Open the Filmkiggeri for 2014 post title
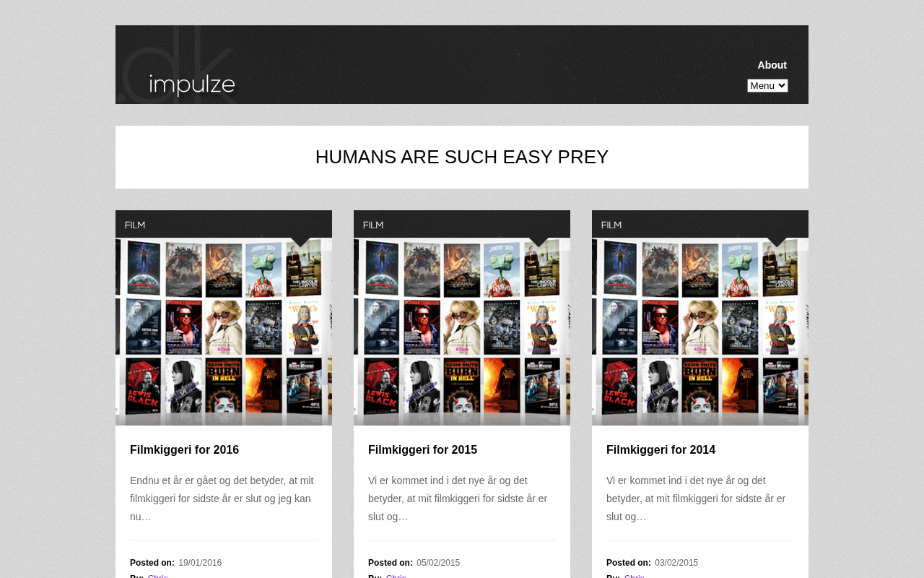This screenshot has height=578, width=924. (x=661, y=450)
